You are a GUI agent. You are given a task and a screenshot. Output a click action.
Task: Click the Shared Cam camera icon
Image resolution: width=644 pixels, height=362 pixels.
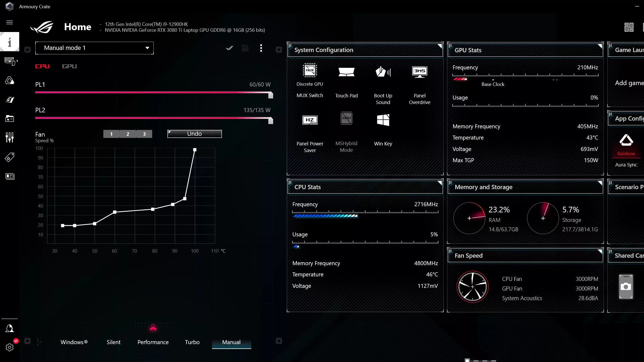pyautogui.click(x=626, y=287)
